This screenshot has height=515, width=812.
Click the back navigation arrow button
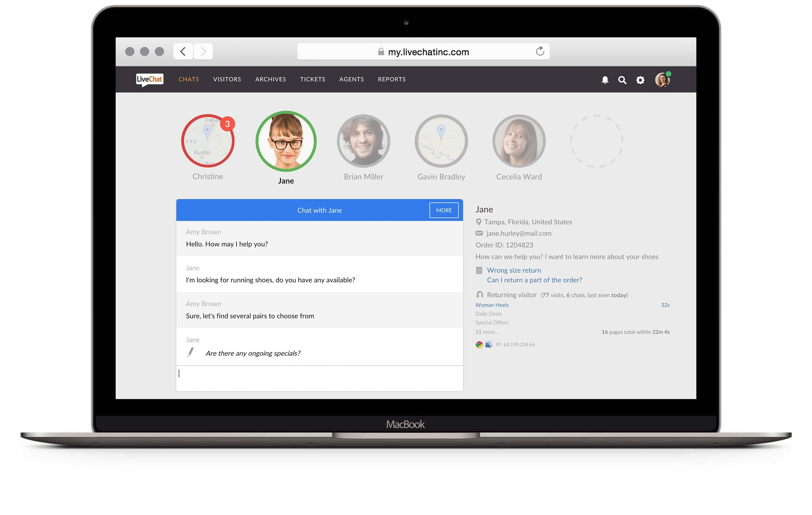point(184,52)
